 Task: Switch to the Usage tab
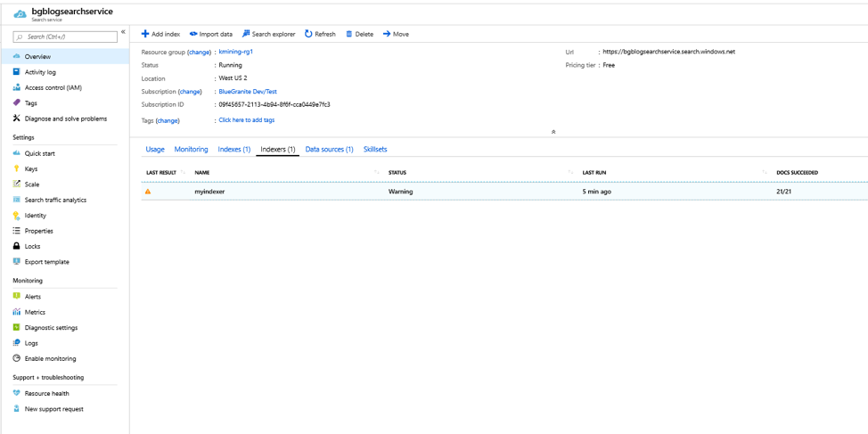(155, 150)
